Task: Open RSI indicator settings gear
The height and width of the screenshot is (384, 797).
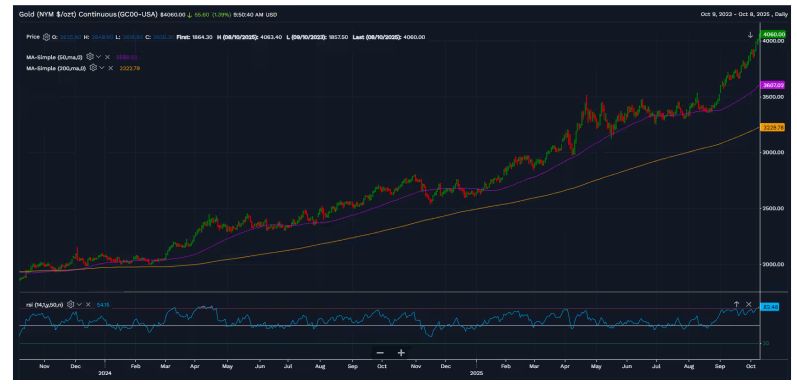Action: coord(71,304)
